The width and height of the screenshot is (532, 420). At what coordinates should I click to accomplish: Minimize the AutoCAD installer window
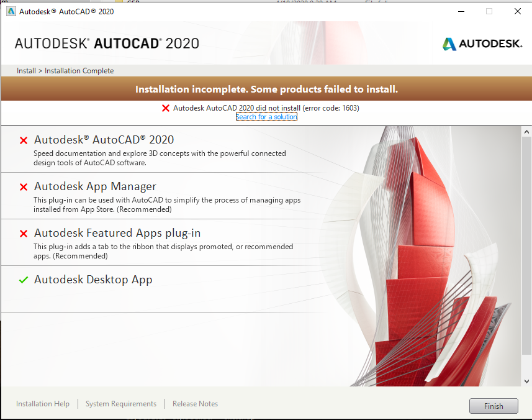point(461,11)
